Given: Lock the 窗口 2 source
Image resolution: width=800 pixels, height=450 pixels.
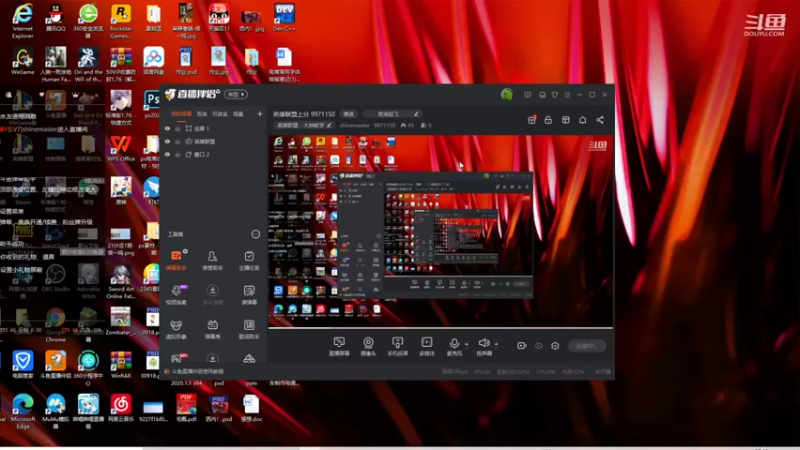Looking at the screenshot, I should (x=178, y=154).
